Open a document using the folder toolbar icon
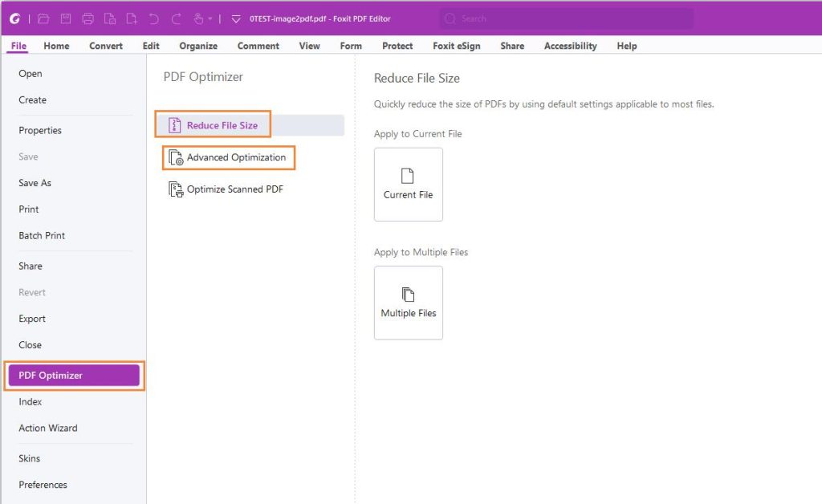822x504 pixels. [44, 18]
